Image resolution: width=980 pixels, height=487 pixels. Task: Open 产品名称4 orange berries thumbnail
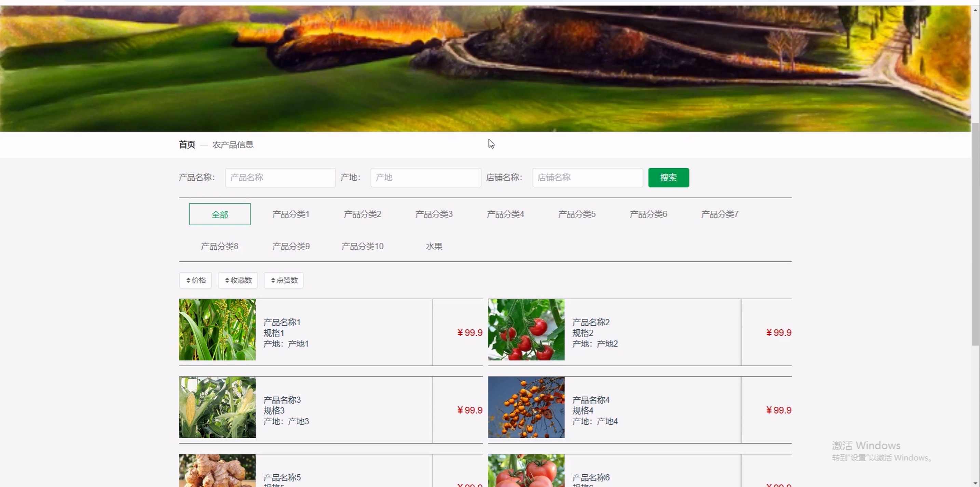[x=526, y=407]
